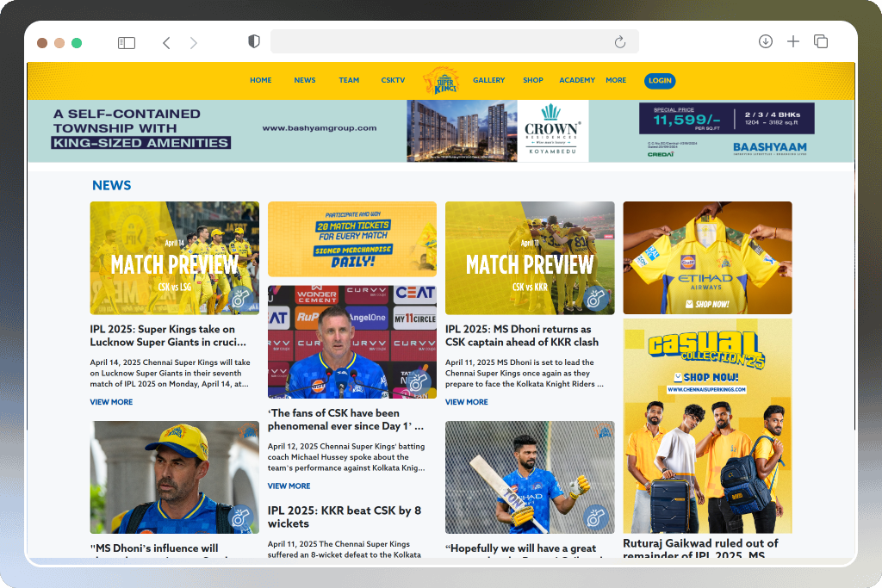The height and width of the screenshot is (588, 882).
Task: Open the Casual Collection '25 banner
Action: [x=708, y=426]
